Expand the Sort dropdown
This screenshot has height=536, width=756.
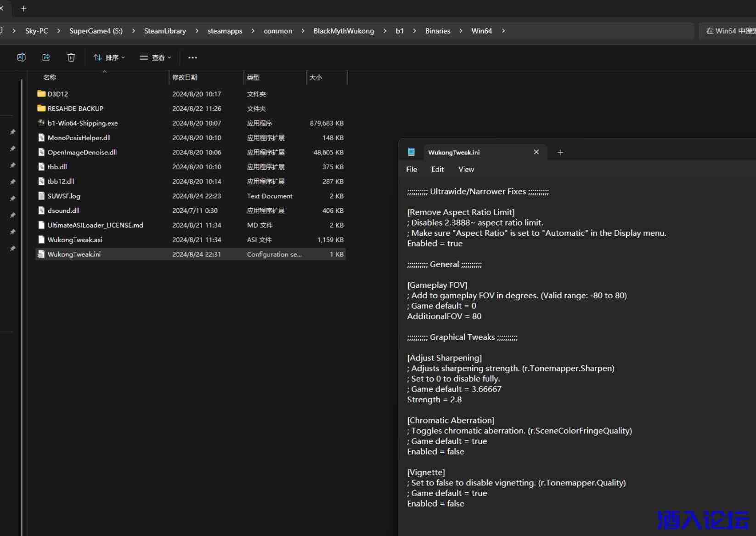pyautogui.click(x=109, y=57)
